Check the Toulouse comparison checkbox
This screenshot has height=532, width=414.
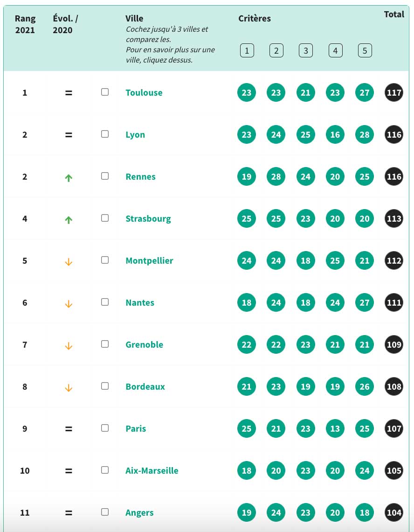tap(105, 92)
